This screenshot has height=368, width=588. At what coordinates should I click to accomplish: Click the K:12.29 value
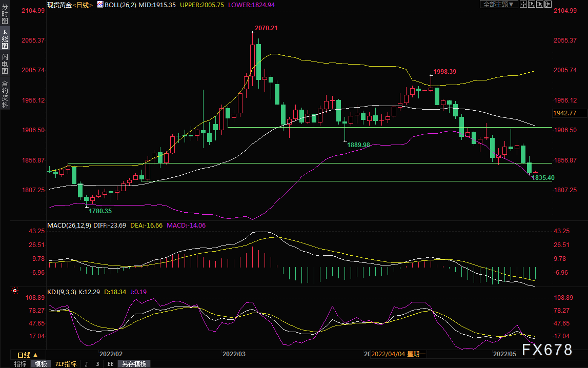pyautogui.click(x=89, y=292)
